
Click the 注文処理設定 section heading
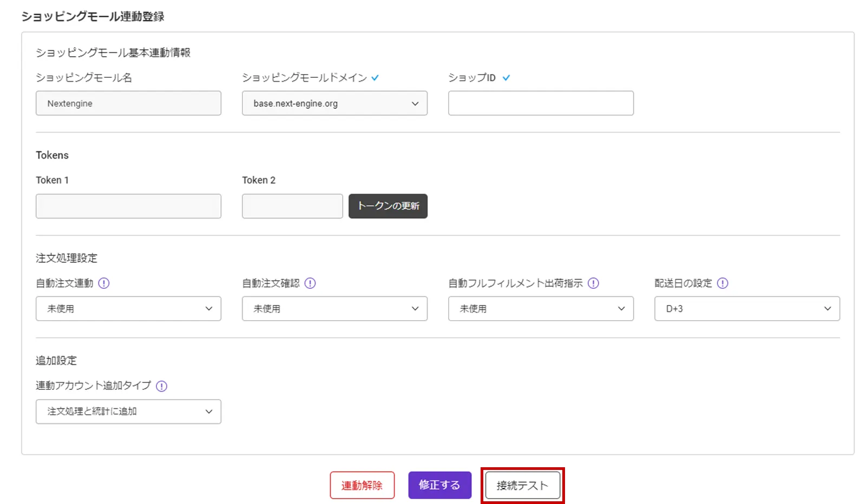(x=67, y=258)
